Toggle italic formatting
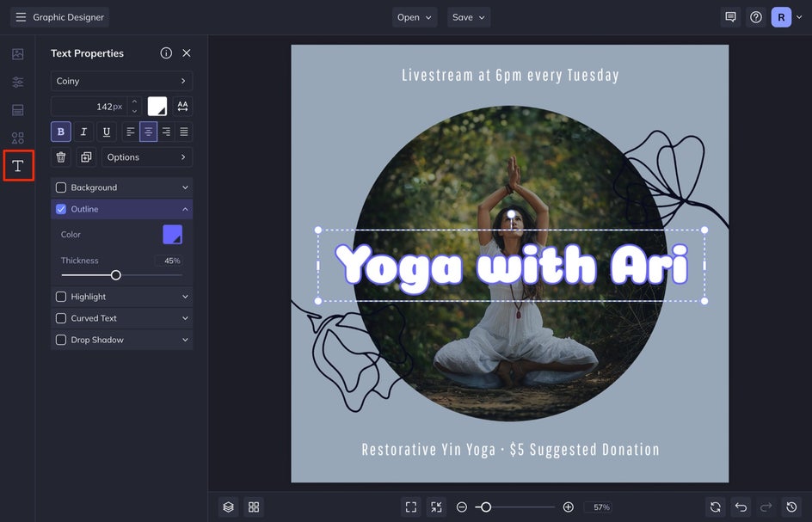812x522 pixels. (84, 132)
